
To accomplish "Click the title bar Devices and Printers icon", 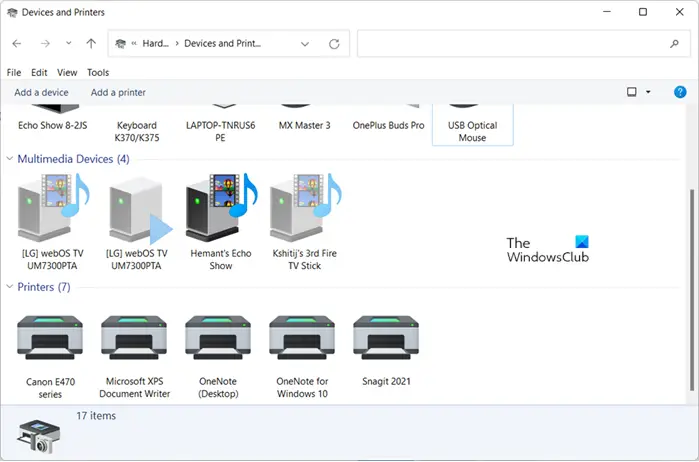I will coord(12,12).
